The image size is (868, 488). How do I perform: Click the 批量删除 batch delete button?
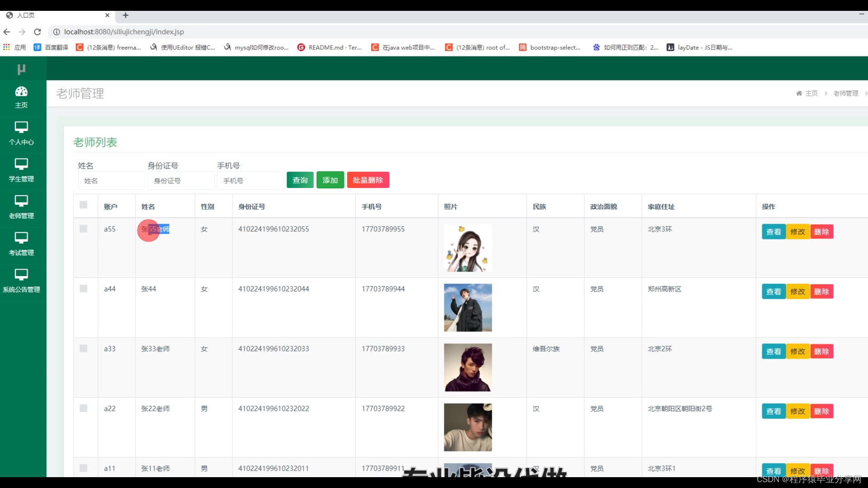(x=368, y=180)
